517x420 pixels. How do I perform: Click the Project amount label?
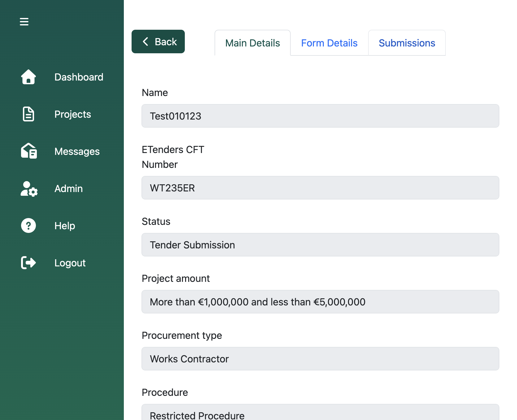pyautogui.click(x=176, y=278)
